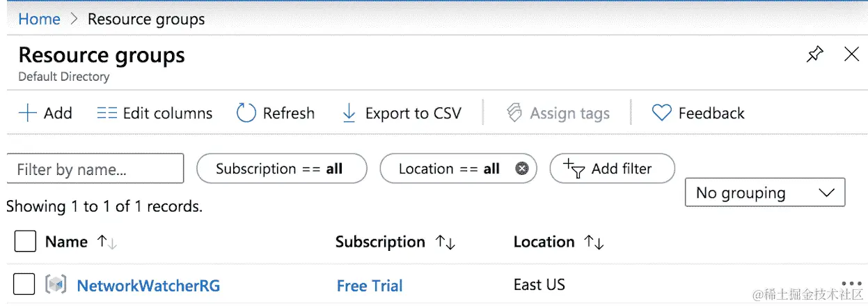Click the Refresh circular arrow icon
The height and width of the screenshot is (306, 868).
click(x=246, y=113)
